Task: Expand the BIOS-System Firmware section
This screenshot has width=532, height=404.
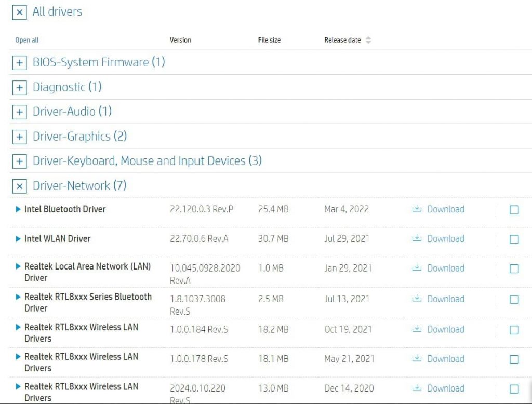Action: click(x=19, y=62)
